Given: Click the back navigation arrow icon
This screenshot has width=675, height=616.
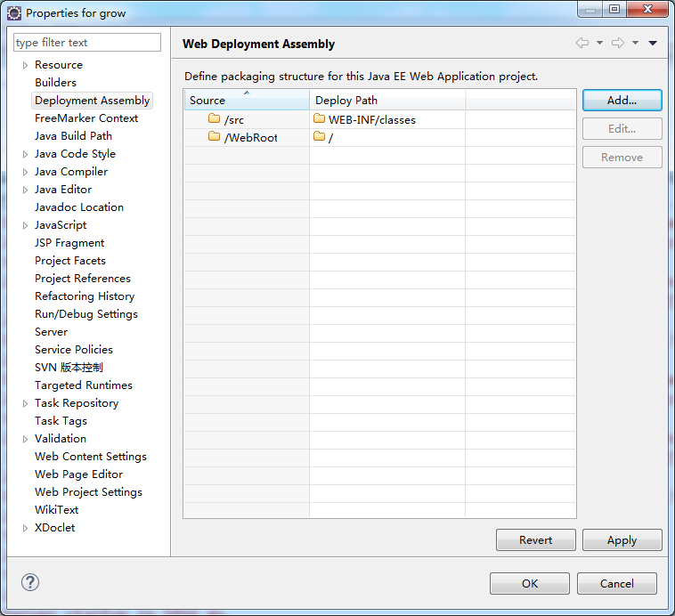Looking at the screenshot, I should [x=582, y=43].
